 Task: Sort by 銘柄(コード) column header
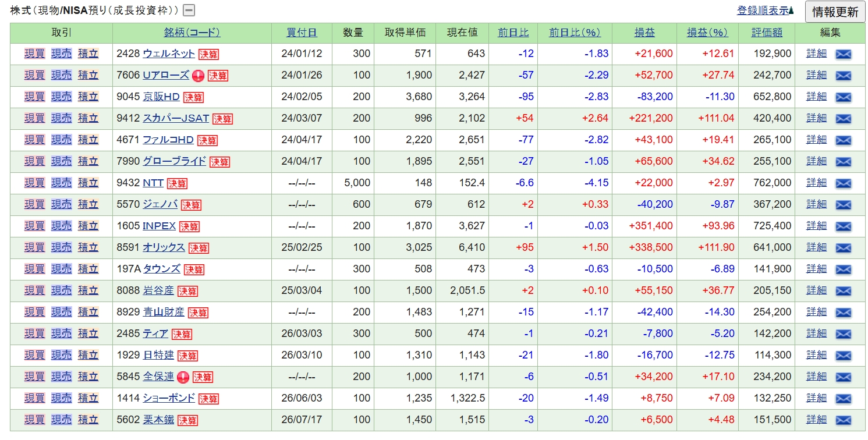[x=192, y=33]
